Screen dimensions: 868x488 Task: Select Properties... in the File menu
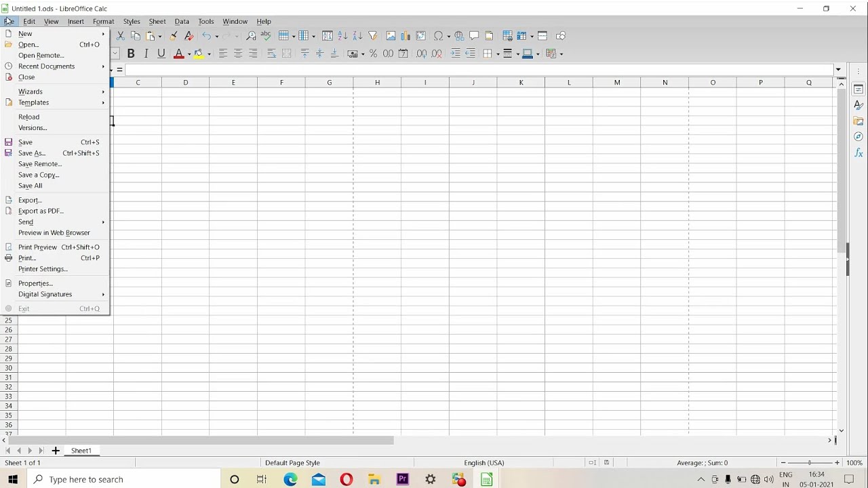click(x=35, y=283)
